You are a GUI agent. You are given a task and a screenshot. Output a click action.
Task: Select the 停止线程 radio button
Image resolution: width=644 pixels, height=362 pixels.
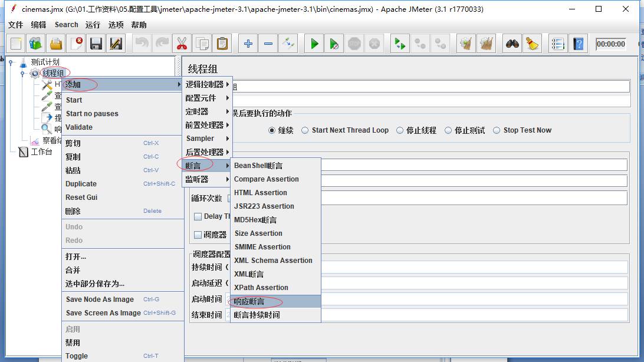point(400,130)
